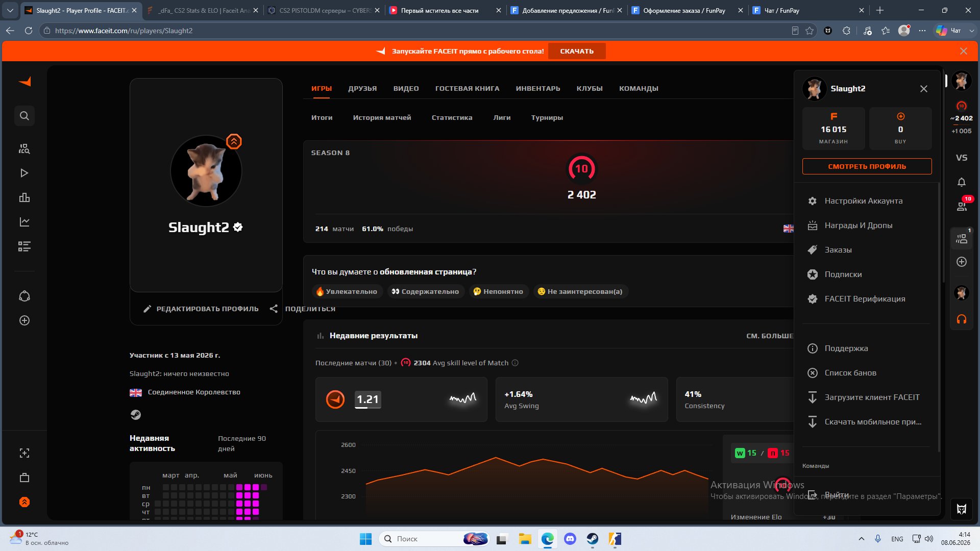This screenshot has height=551, width=980.
Task: Select the Статистика sub-tab
Action: 452,117
